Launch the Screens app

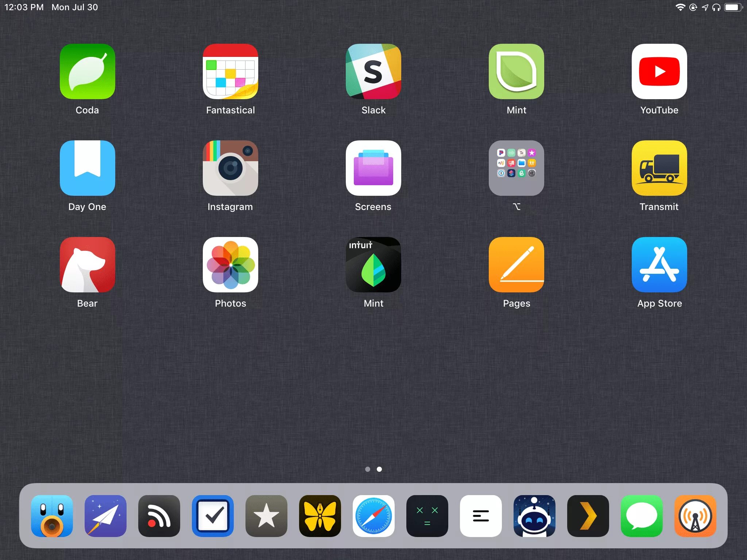click(373, 168)
